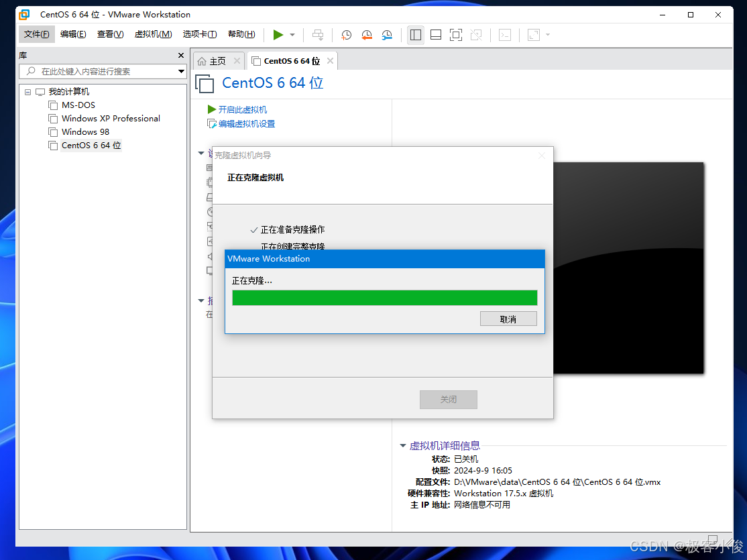Screen dimensions: 747x560
Task: Click the 开启此虚拟机 link
Action: pyautogui.click(x=243, y=109)
